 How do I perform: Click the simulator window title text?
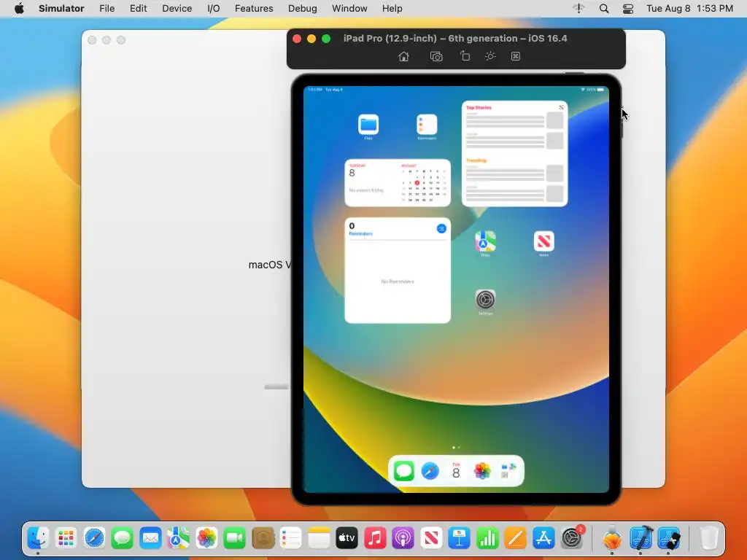coord(455,39)
